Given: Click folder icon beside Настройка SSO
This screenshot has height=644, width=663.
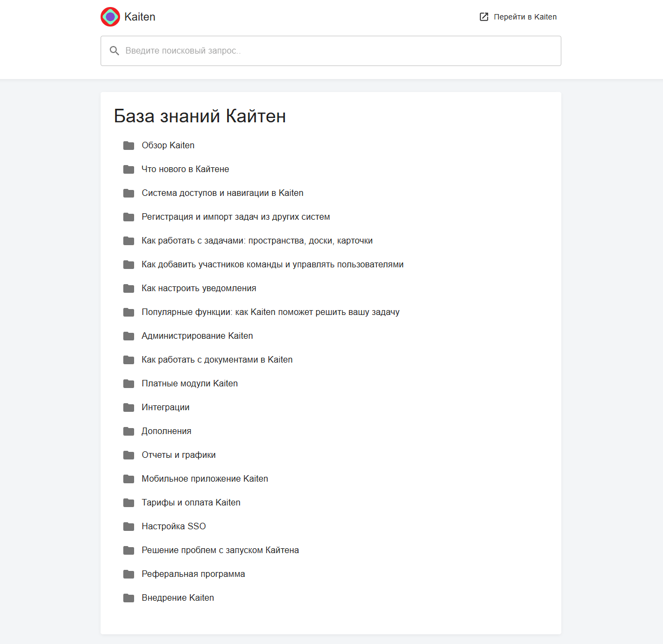Looking at the screenshot, I should click(129, 527).
